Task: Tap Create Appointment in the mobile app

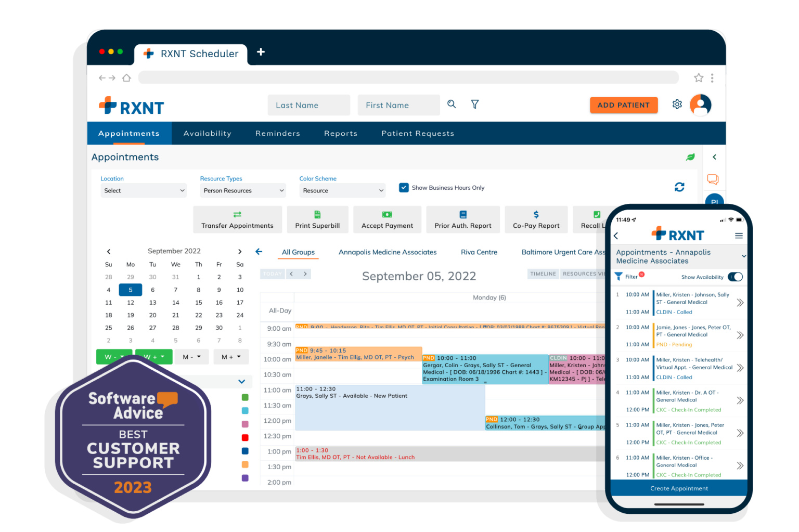Action: click(x=678, y=488)
